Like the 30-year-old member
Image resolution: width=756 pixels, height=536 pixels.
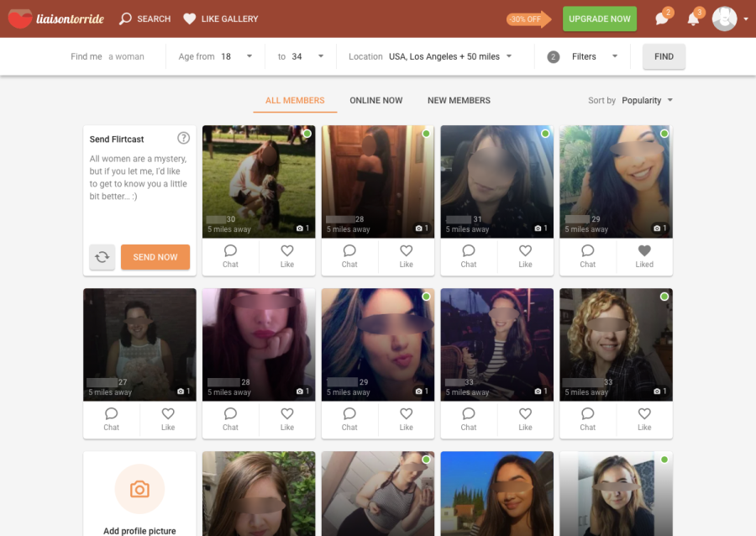[287, 257]
